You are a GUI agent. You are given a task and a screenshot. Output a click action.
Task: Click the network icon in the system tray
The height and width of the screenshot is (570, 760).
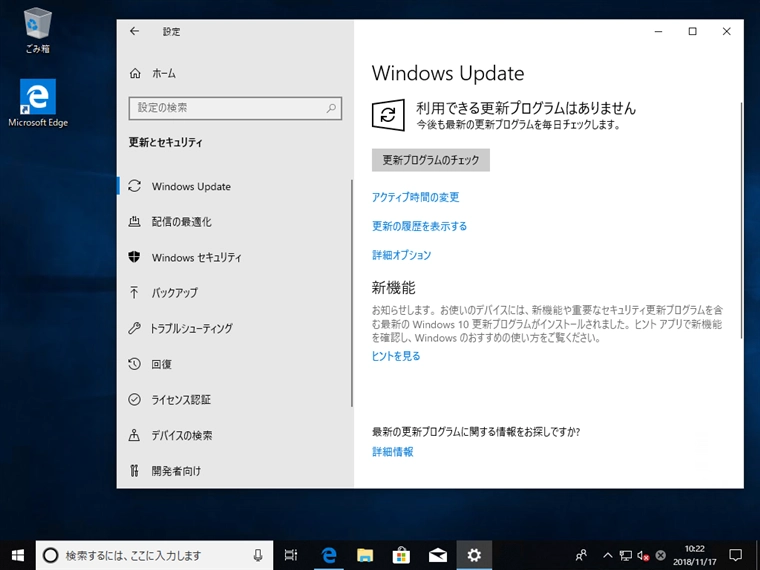pos(625,555)
